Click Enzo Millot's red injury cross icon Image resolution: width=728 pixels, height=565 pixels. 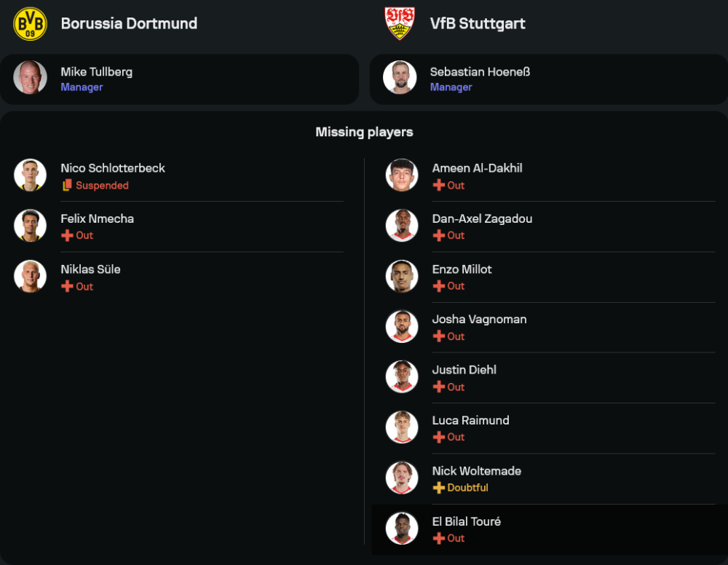pos(438,286)
